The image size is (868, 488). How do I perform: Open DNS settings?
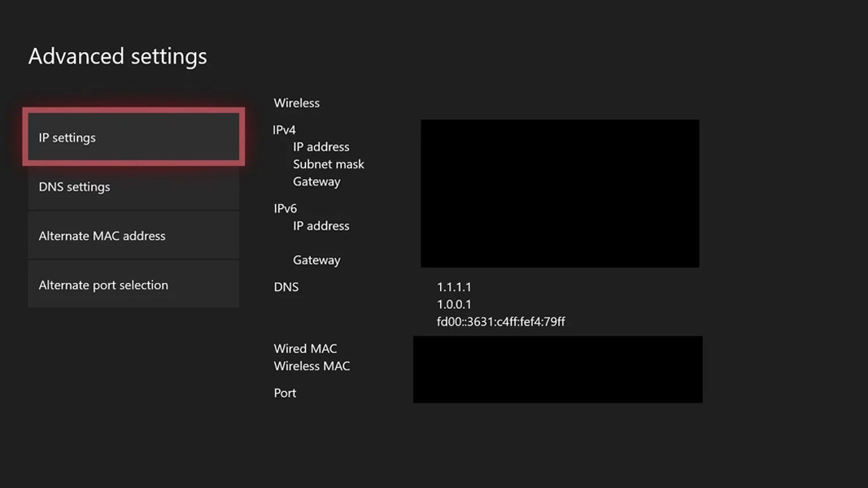coord(133,186)
